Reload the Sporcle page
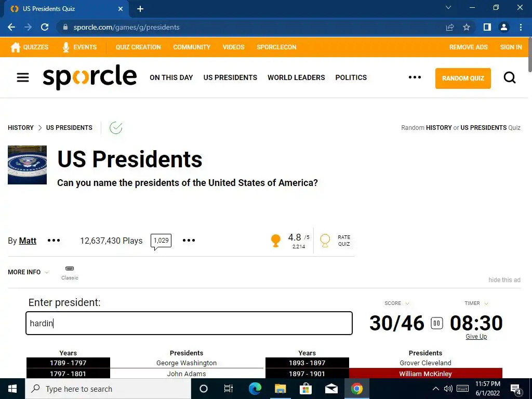This screenshot has width=532, height=399. (x=45, y=27)
